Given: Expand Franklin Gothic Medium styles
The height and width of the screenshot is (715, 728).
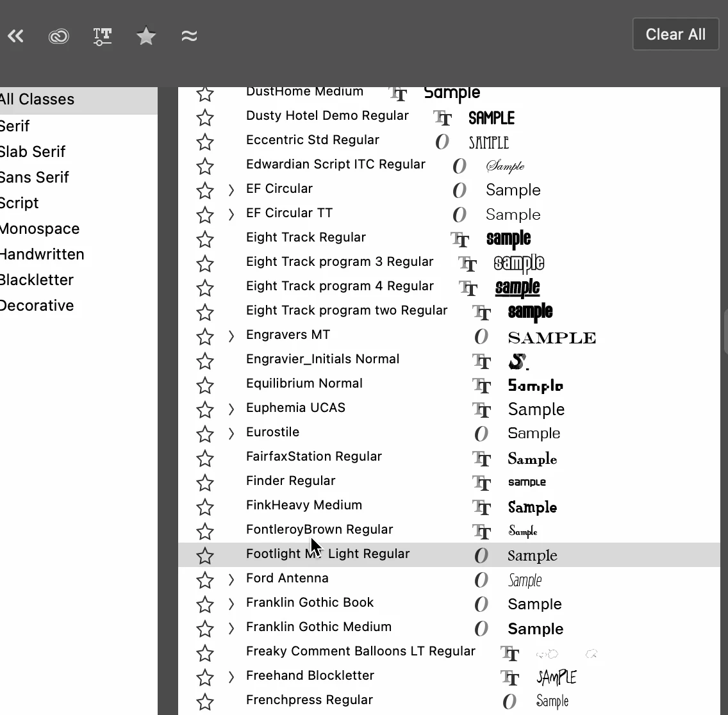Looking at the screenshot, I should [x=231, y=628].
